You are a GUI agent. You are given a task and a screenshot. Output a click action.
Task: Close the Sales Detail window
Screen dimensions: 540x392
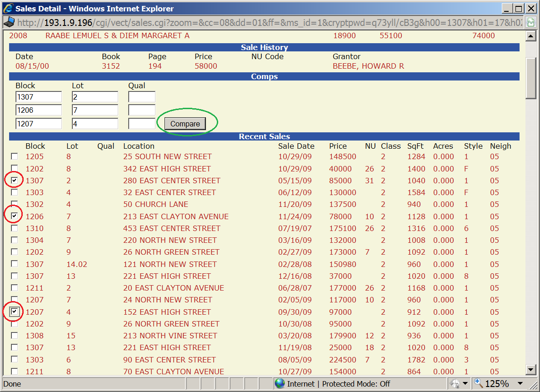(x=531, y=8)
